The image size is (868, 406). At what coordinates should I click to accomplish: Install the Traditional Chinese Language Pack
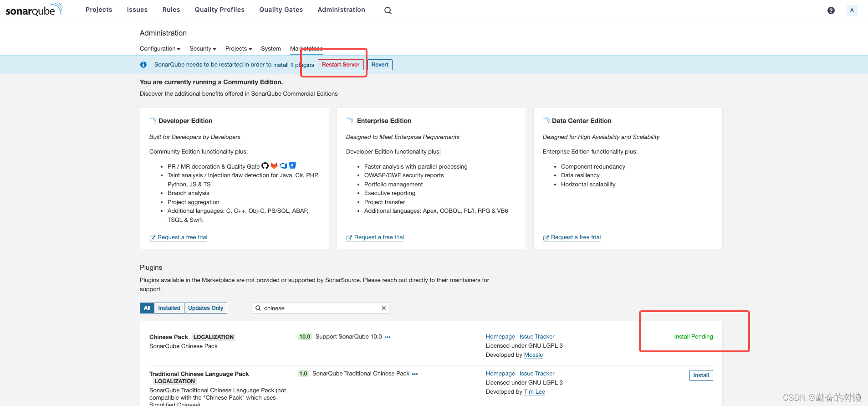pyautogui.click(x=701, y=375)
